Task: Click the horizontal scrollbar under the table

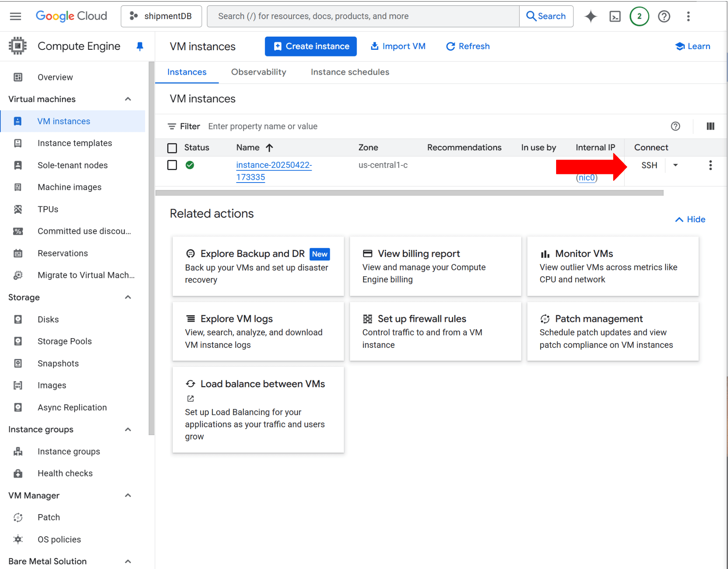Action: click(409, 193)
